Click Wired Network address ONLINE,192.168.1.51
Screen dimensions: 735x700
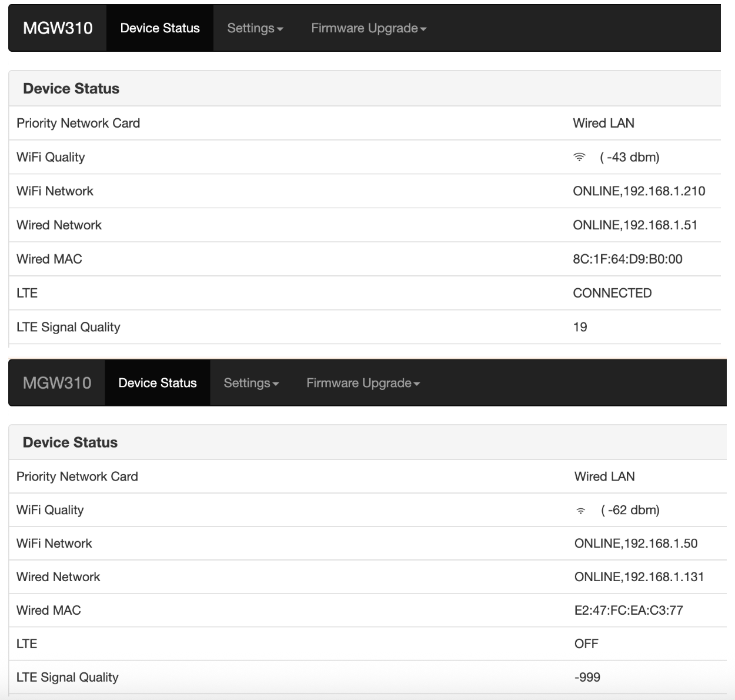pyautogui.click(x=635, y=225)
